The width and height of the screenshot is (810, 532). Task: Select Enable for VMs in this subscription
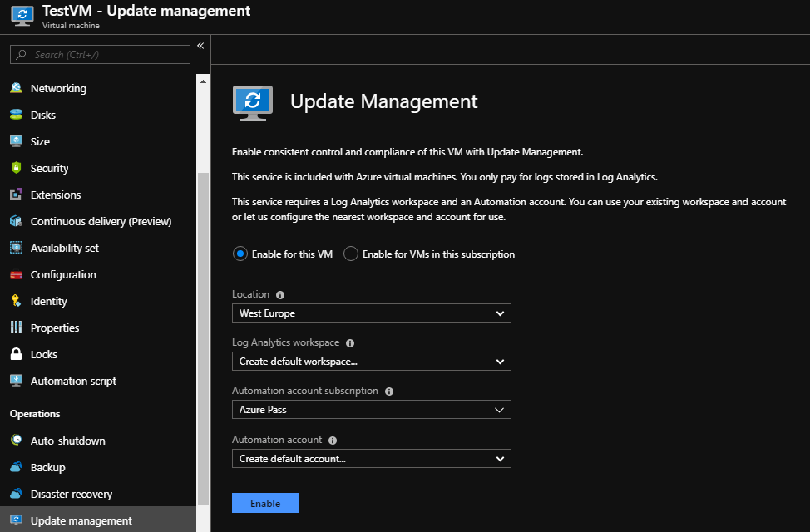click(x=351, y=254)
